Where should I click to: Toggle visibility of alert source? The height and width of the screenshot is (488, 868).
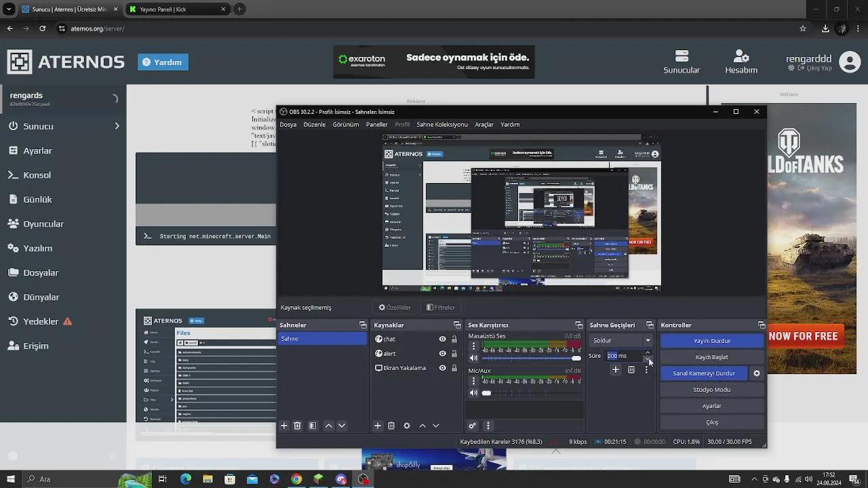point(443,353)
